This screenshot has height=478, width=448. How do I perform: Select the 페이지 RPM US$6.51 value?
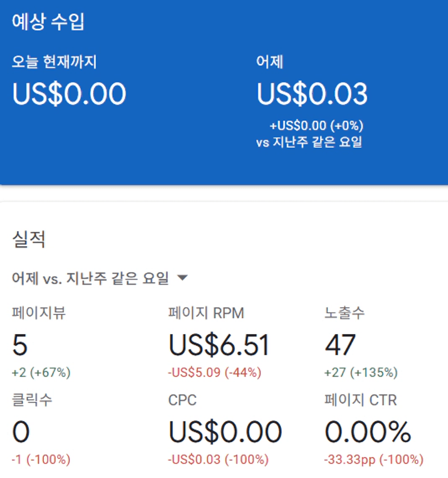pos(219,345)
